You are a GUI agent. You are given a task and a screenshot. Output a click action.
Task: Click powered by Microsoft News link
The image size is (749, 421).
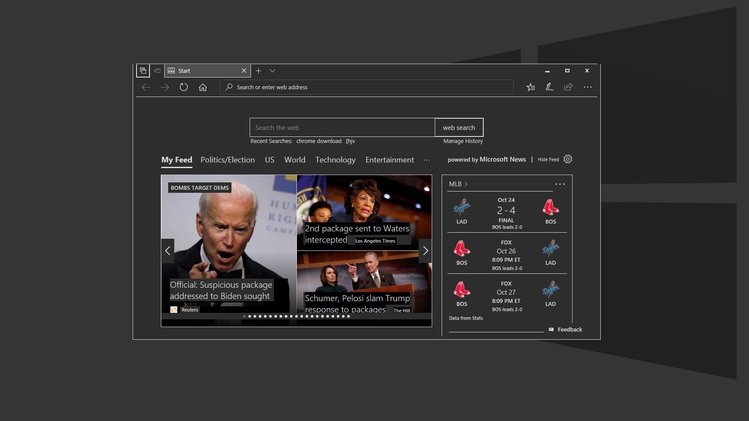[487, 160]
